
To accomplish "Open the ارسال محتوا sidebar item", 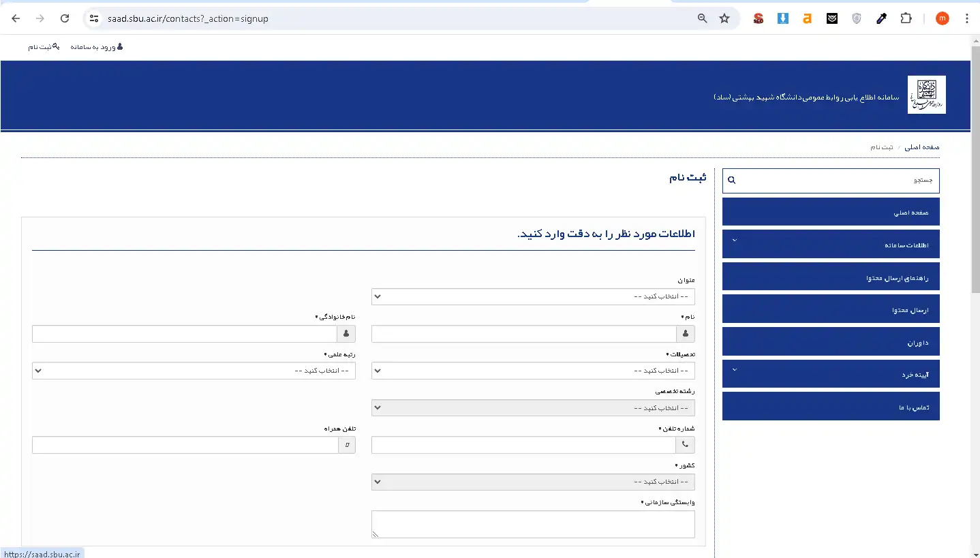I will pyautogui.click(x=831, y=309).
